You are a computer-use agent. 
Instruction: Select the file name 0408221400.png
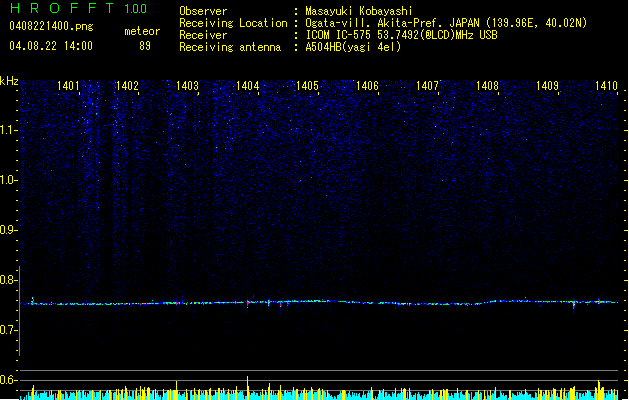click(x=51, y=27)
